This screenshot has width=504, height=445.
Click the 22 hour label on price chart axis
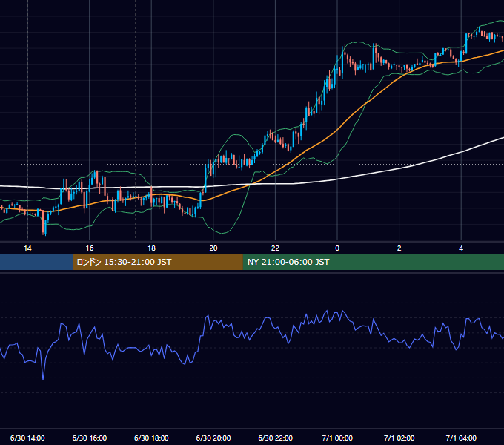coord(275,248)
